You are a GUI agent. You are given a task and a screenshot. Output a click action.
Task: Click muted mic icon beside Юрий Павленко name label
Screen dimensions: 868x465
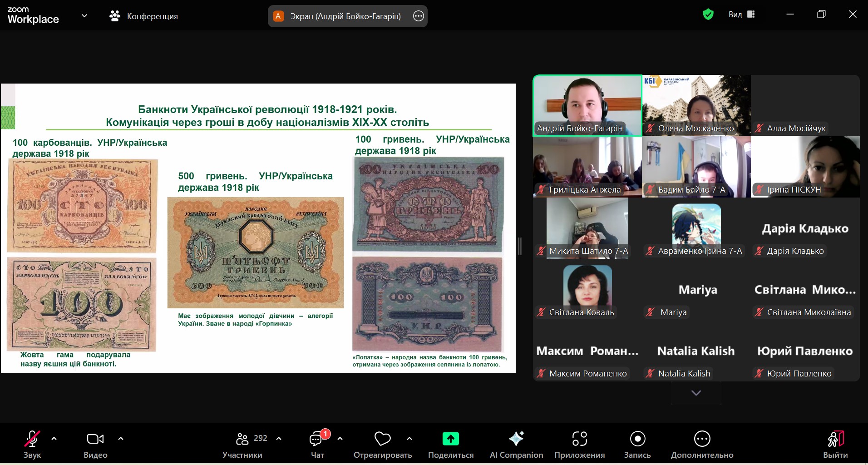(x=759, y=373)
